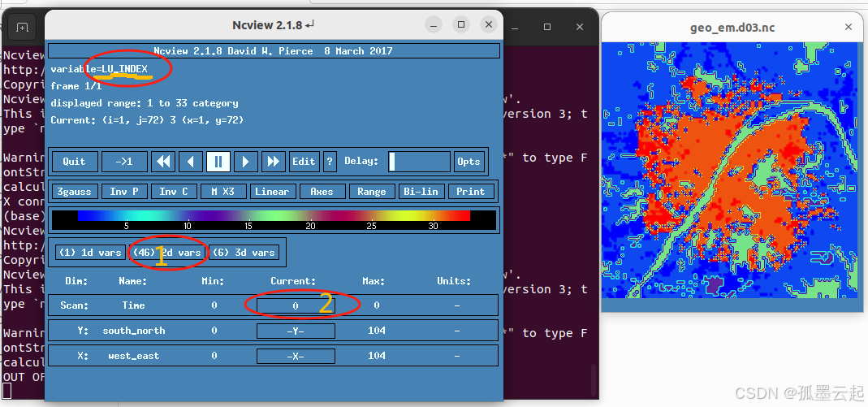The width and height of the screenshot is (868, 407).
Task: Adjust the Delay slider
Action: click(x=419, y=162)
